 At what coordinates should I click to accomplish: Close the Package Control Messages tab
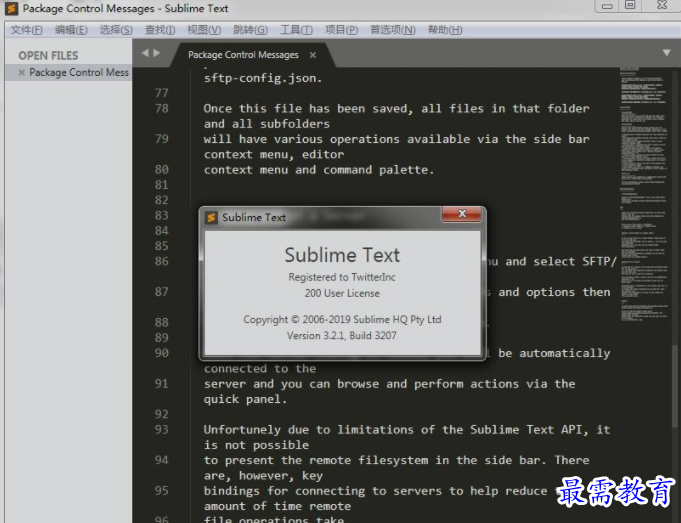coord(313,55)
